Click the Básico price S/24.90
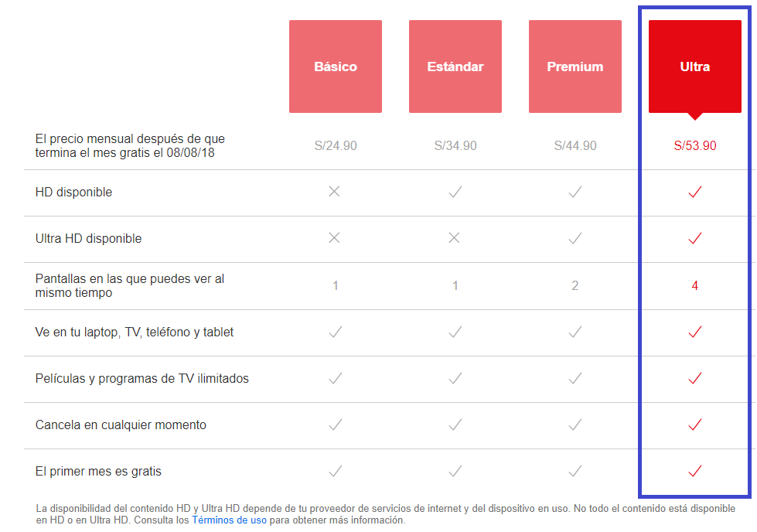 pos(336,145)
